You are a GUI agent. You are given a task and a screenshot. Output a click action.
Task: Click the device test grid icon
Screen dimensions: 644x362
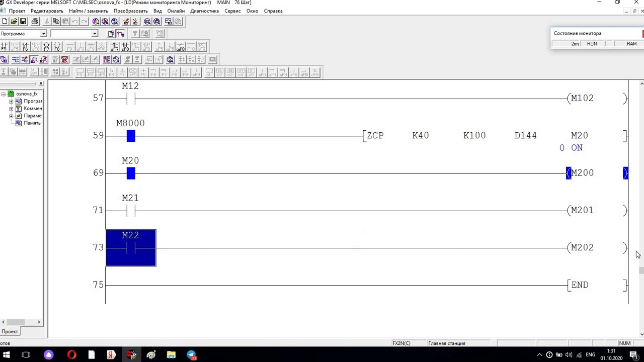tap(107, 59)
